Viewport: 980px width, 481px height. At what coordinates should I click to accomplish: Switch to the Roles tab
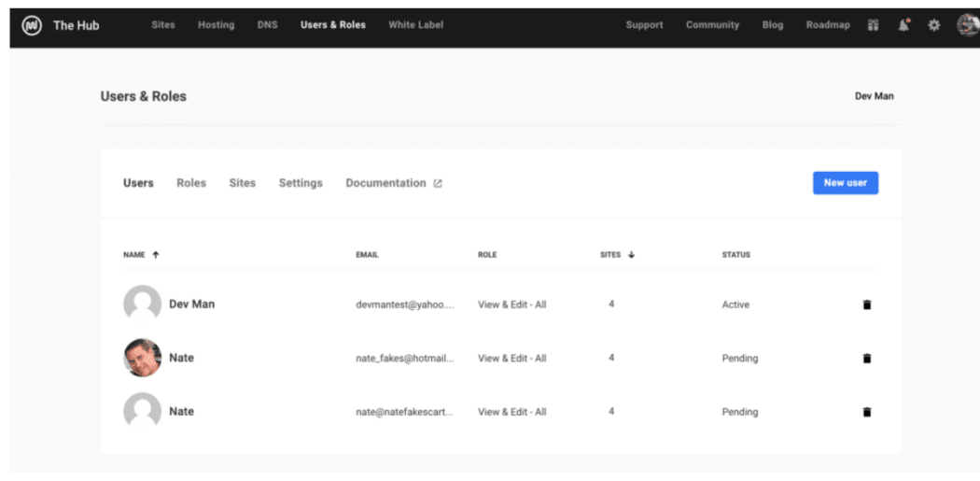(191, 183)
